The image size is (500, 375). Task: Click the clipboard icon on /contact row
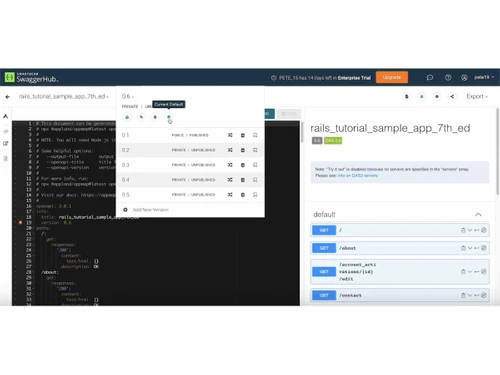tap(463, 295)
